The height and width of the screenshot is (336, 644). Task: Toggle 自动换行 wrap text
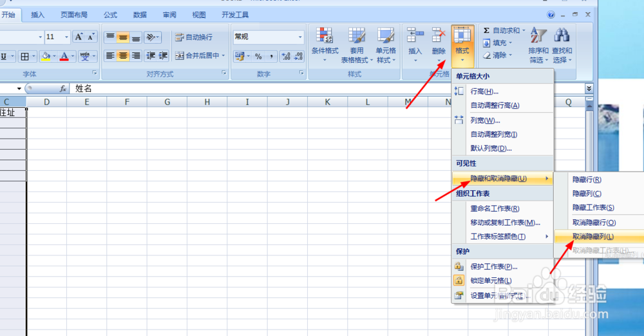click(x=194, y=37)
